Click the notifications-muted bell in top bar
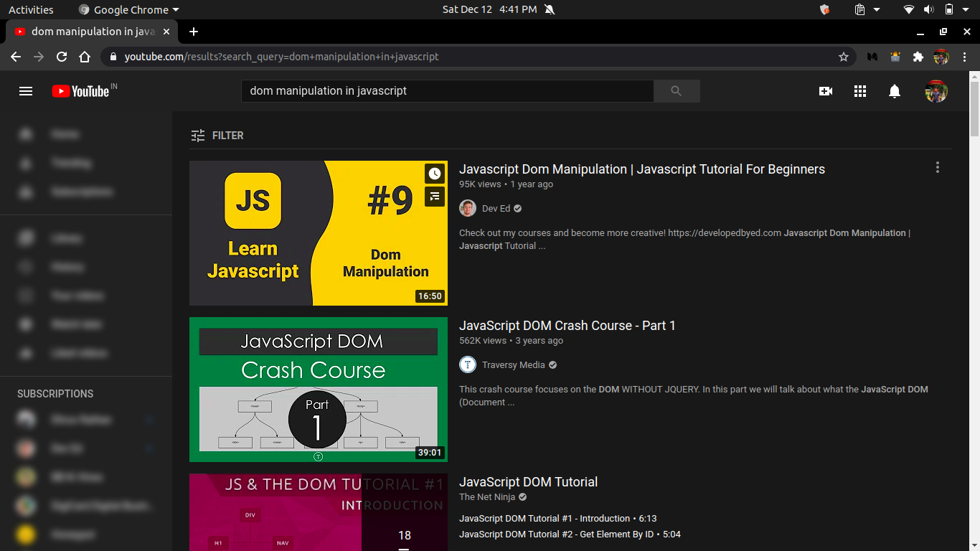Viewport: 980px width, 551px height. click(x=550, y=9)
